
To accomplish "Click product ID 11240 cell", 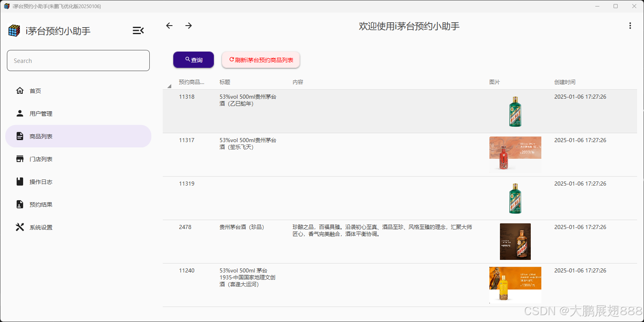I will tap(187, 270).
